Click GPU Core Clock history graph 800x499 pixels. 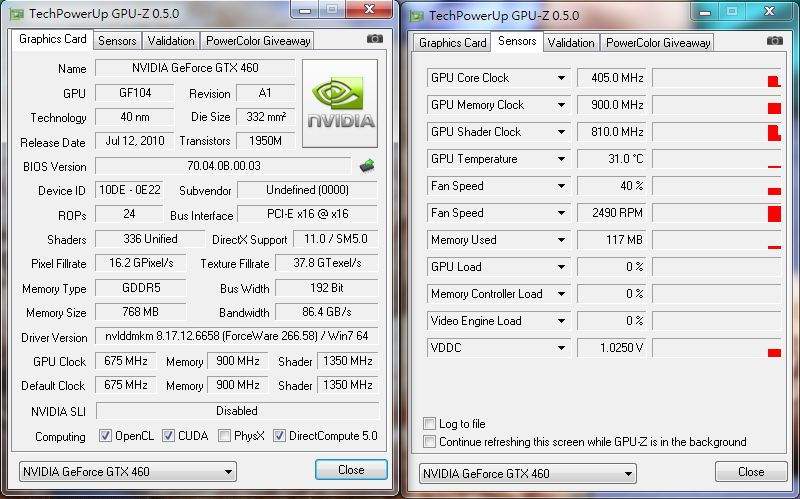[x=717, y=78]
